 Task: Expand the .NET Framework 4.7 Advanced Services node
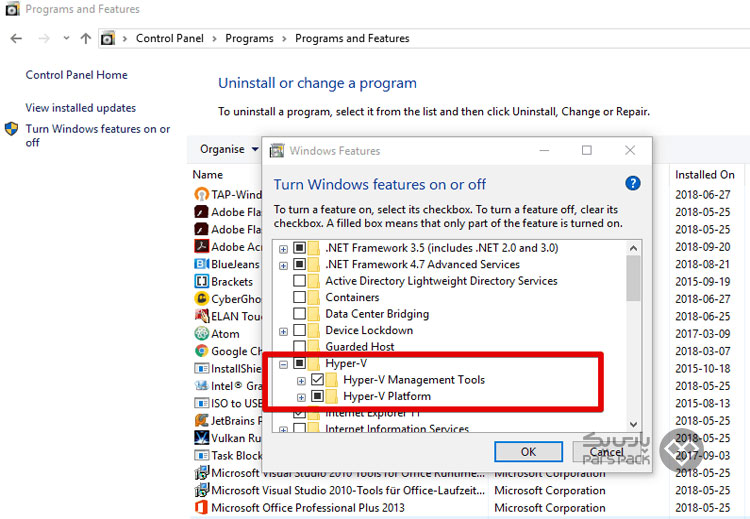click(284, 265)
